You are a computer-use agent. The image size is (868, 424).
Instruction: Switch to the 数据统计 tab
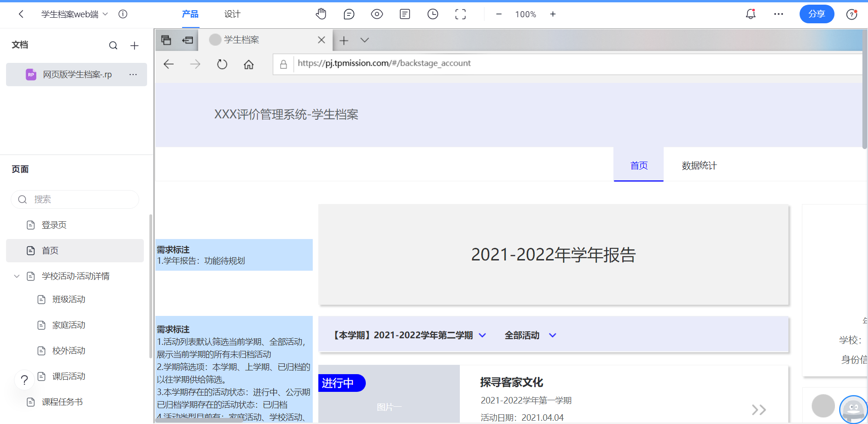(699, 165)
